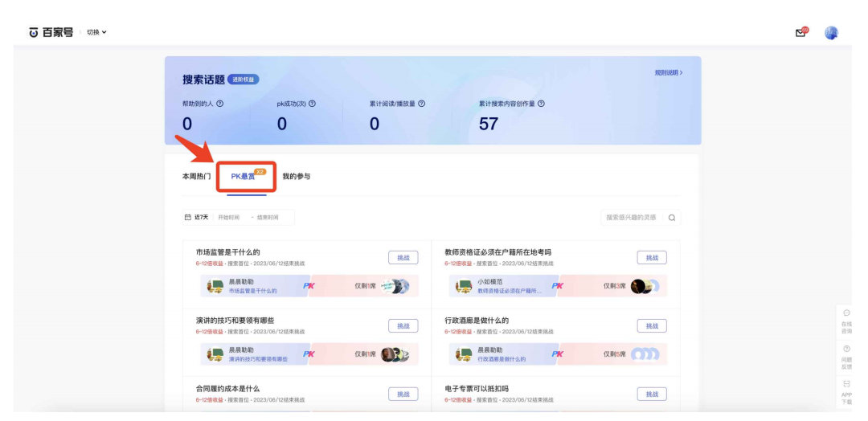Screen dimensions: 868x421
Task: Open the PK悬赏 tab
Action: pos(244,177)
